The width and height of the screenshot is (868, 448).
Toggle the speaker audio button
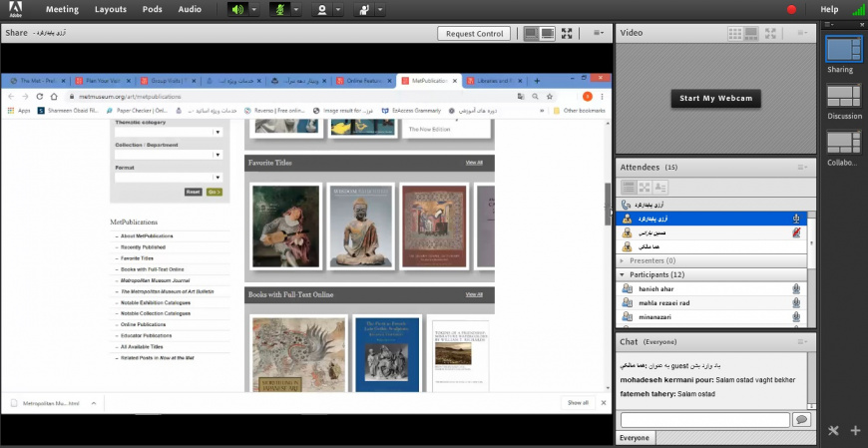[237, 9]
